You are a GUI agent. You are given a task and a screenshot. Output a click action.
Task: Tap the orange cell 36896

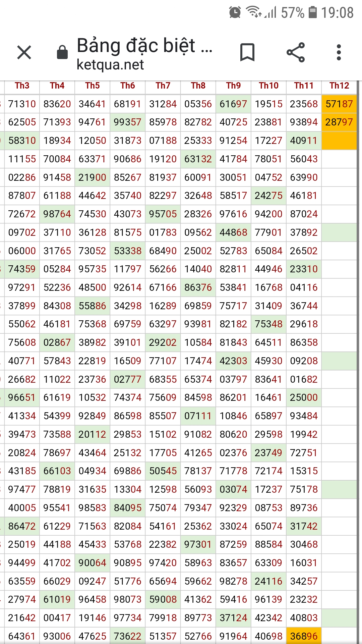(x=304, y=636)
